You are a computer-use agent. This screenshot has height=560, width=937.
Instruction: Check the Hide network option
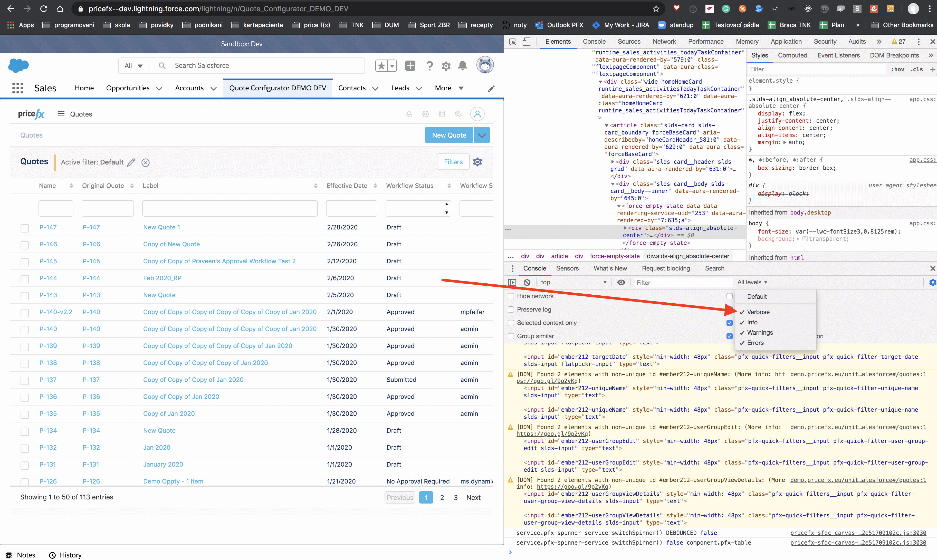pos(511,296)
